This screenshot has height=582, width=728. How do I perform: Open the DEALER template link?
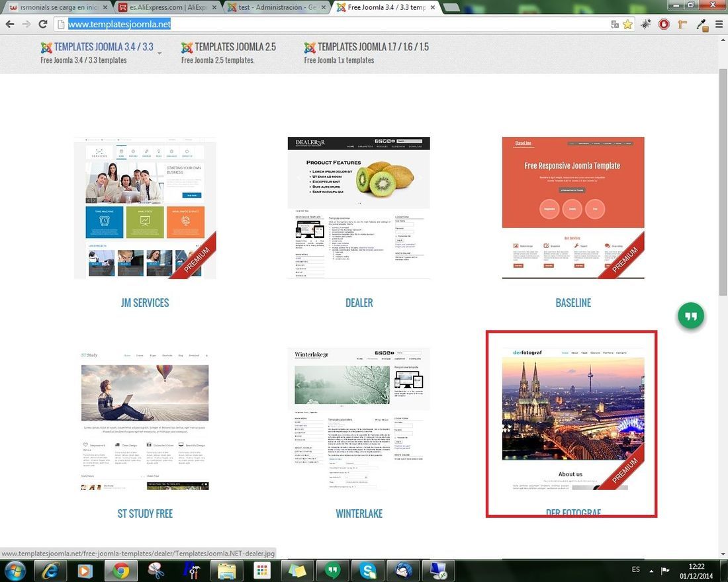[359, 303]
